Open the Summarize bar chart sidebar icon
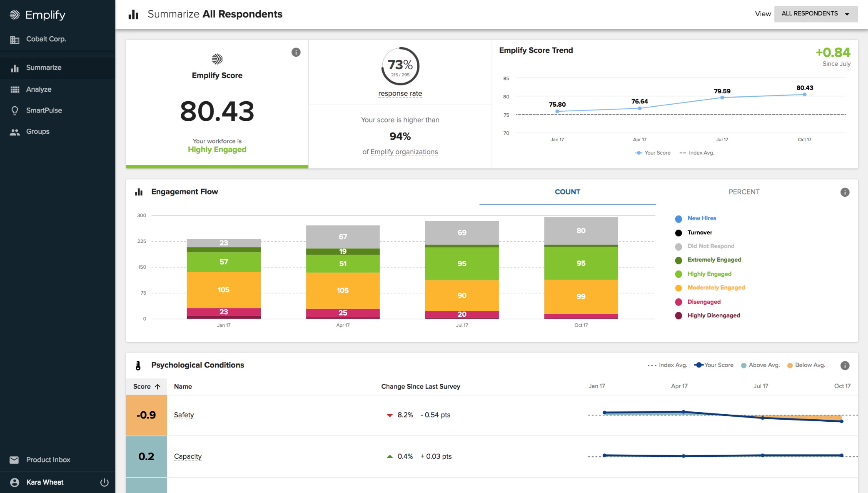The height and width of the screenshot is (493, 868). pos(15,68)
